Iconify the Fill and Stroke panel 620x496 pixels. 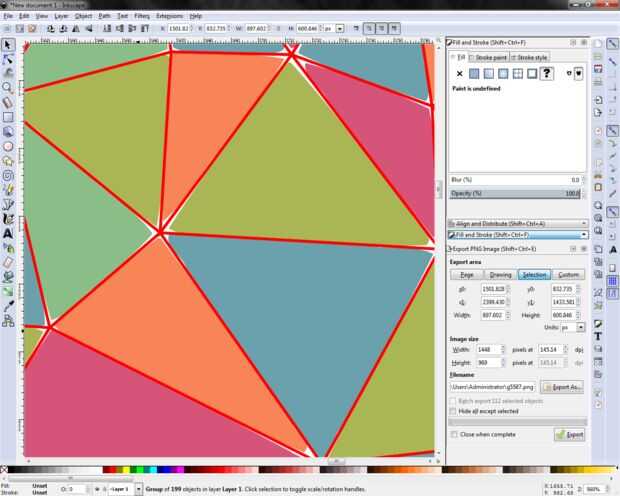[573, 42]
